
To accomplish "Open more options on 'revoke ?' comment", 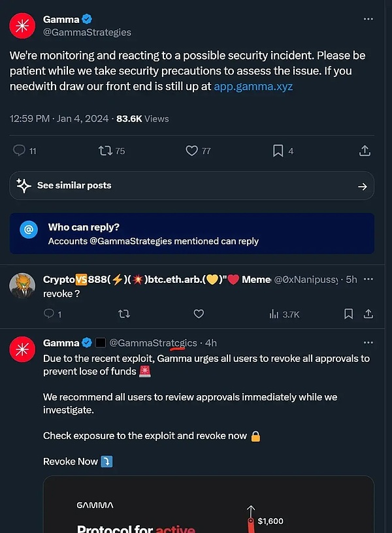I will 368,279.
